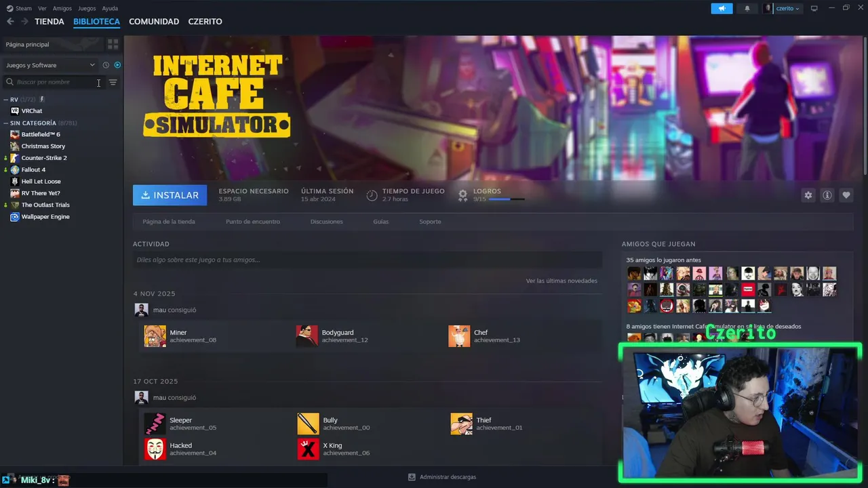Screen dimensions: 868x488
Task: Select the Bully achievement icon
Action: click(308, 424)
